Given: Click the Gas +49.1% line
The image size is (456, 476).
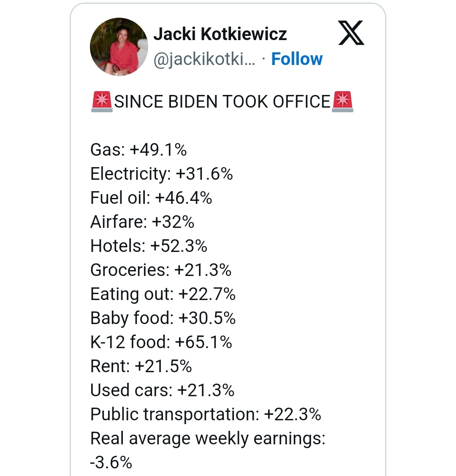Looking at the screenshot, I should tap(138, 150).
